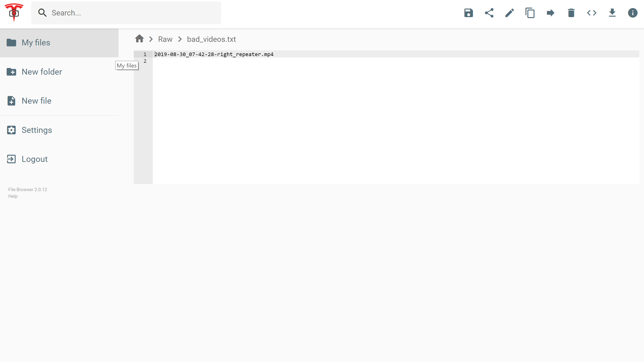Select Logout menu item

(34, 159)
